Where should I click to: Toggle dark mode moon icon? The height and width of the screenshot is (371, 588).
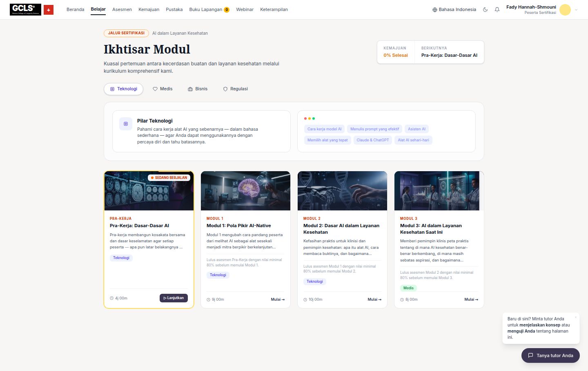485,9
